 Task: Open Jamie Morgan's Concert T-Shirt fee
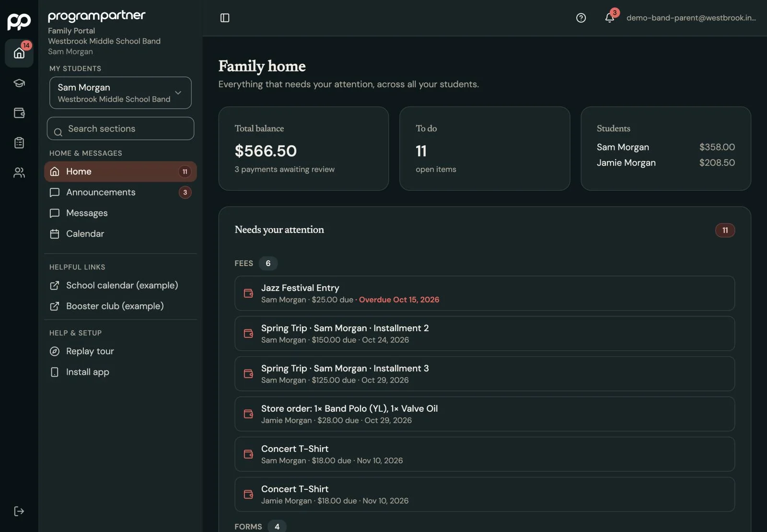click(485, 495)
